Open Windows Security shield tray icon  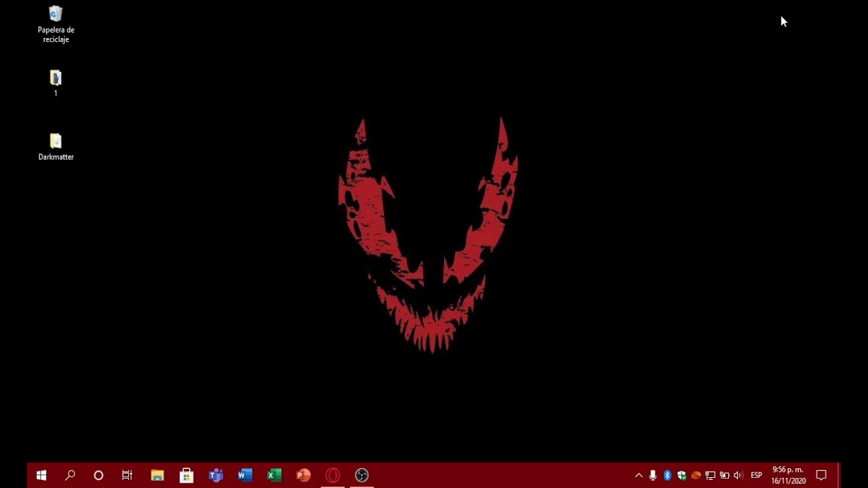click(682, 475)
